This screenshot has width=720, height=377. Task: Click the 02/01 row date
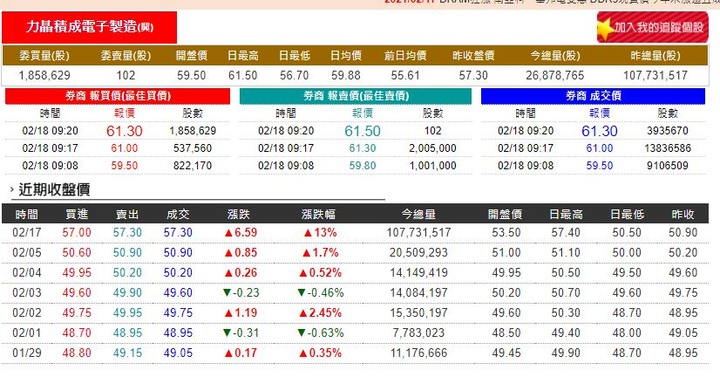27,333
